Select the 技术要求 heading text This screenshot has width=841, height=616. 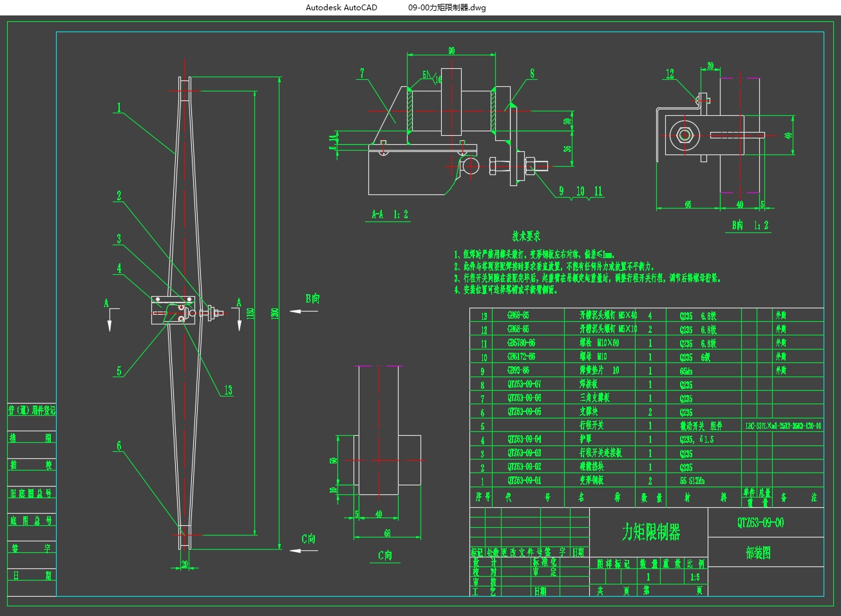pos(526,237)
